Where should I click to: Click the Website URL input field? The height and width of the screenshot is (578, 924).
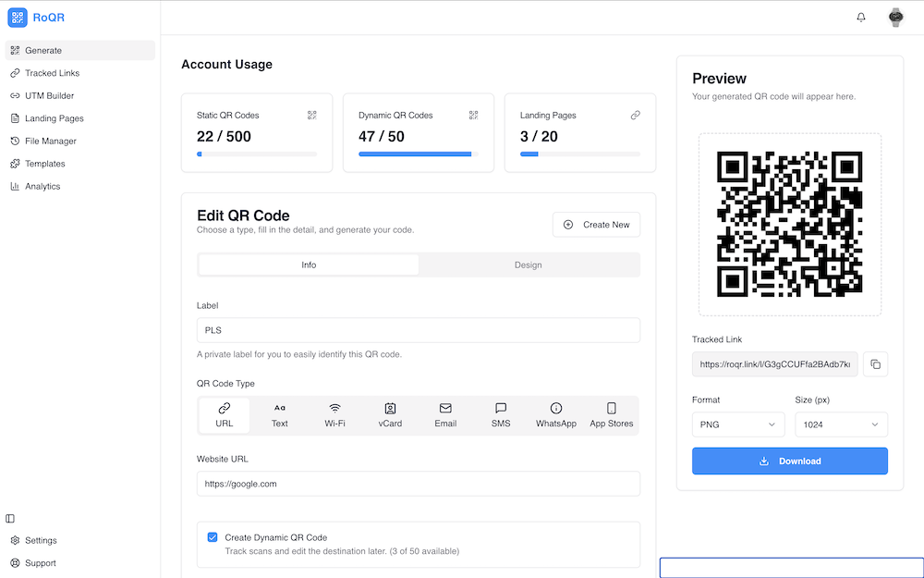coord(418,484)
